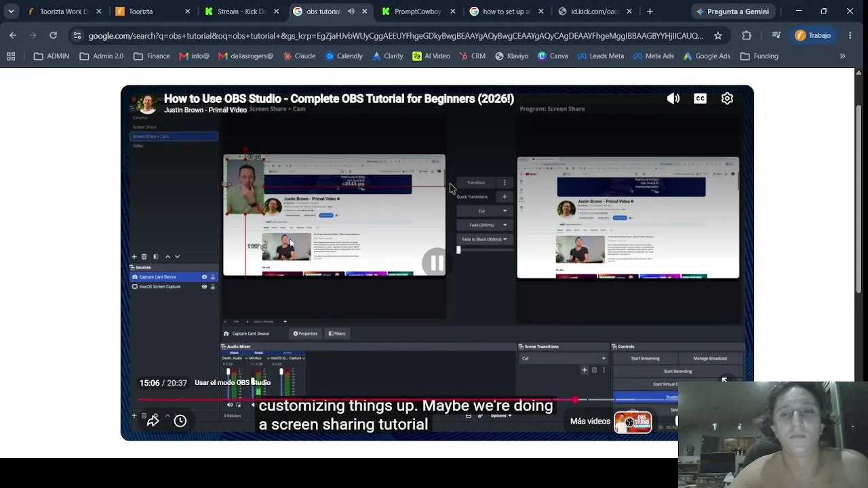Open the Leads Meta bookmark
Viewport: 868px width, 488px height.
(600, 56)
